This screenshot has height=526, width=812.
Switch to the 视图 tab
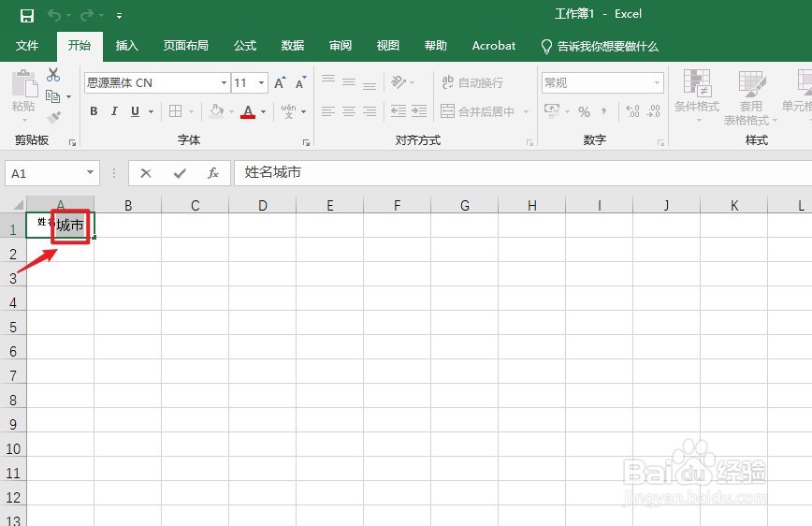pyautogui.click(x=388, y=46)
